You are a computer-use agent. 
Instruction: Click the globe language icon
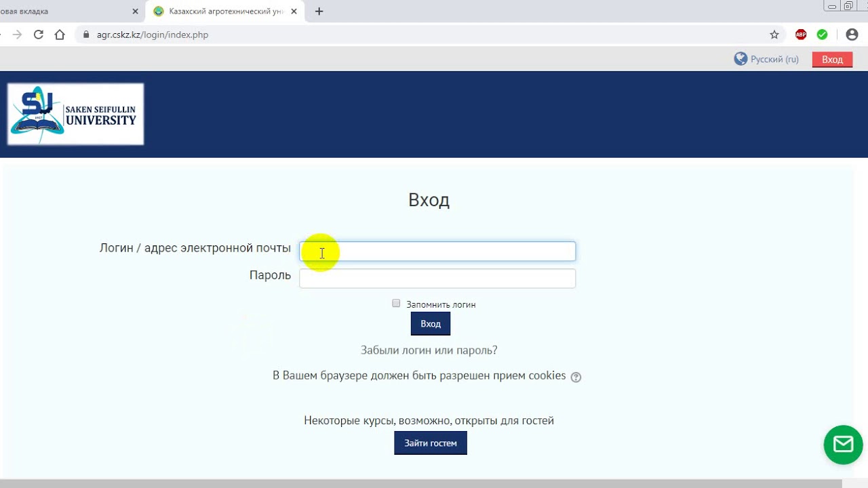[x=741, y=59]
